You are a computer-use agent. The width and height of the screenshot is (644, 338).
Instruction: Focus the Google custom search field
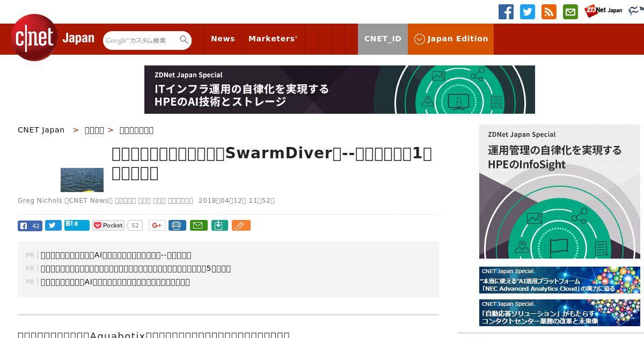[141, 40]
